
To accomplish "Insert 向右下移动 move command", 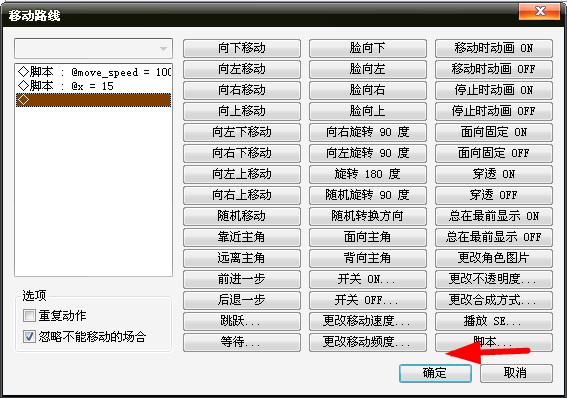I will (242, 153).
